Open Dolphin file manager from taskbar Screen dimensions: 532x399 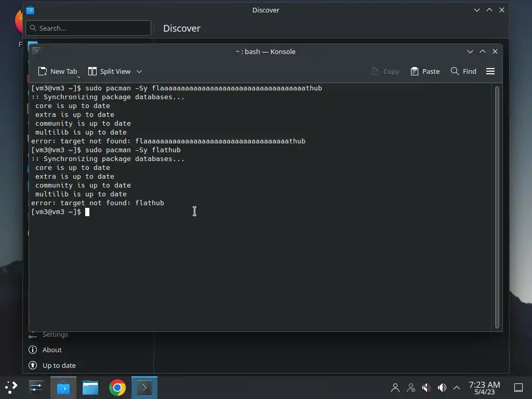(90, 388)
